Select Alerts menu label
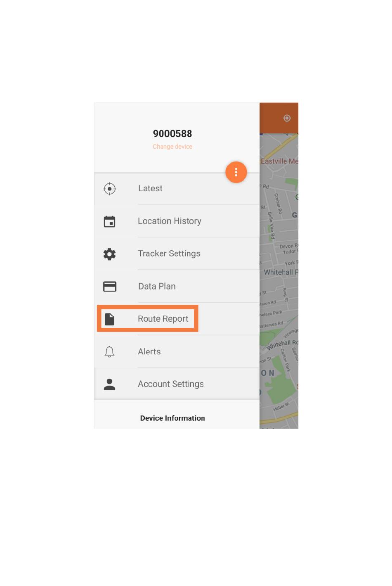Screen dimensions: 392x586 149,351
